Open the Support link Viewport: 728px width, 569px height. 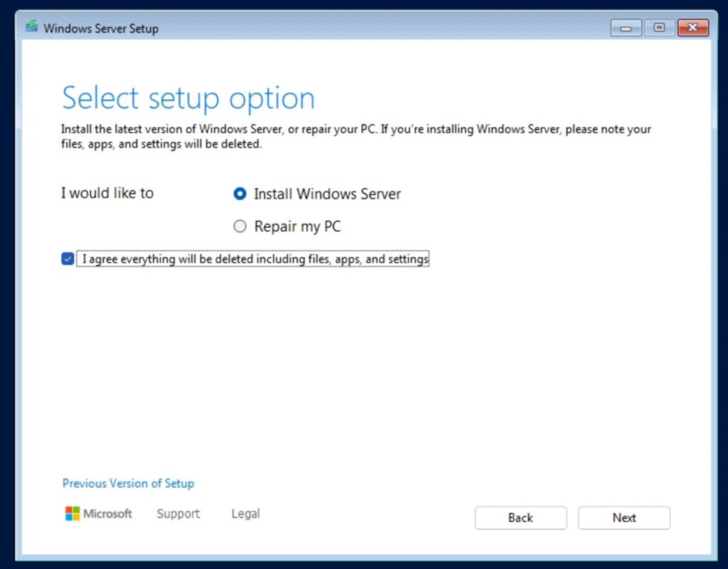[178, 514]
